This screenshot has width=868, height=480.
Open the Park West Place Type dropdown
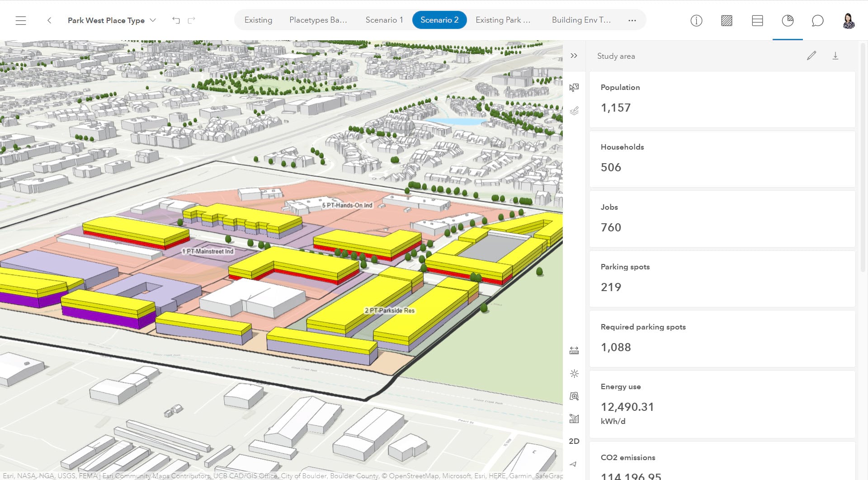tap(153, 20)
